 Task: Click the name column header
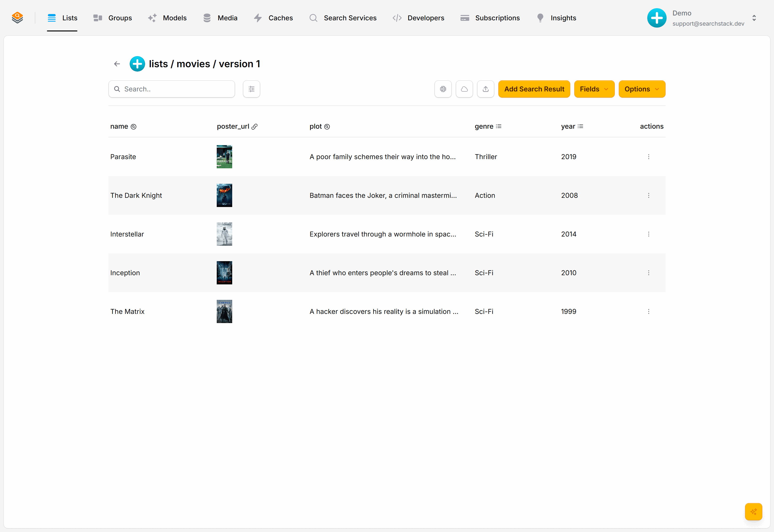click(x=123, y=126)
